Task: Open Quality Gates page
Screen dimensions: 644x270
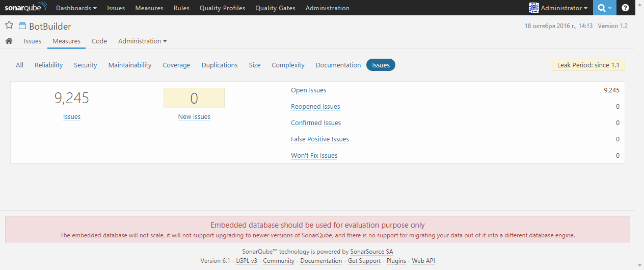Action: pos(275,8)
